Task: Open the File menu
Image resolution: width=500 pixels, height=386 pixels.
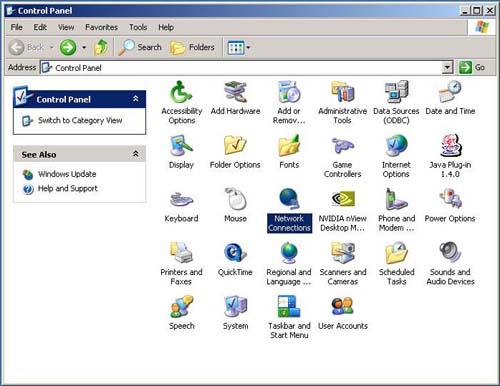Action: (17, 27)
